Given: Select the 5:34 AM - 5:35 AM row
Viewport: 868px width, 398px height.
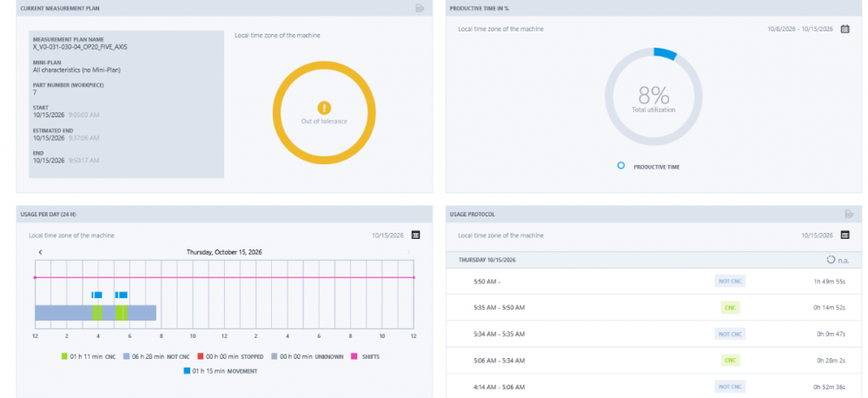Looking at the screenshot, I should click(653, 335).
